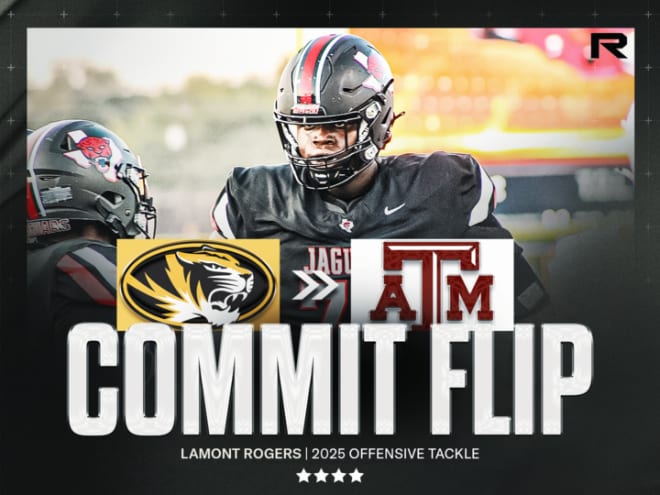The image size is (660, 495).
Task: Click the jaguar decal on left helmet
Action: click(91, 153)
